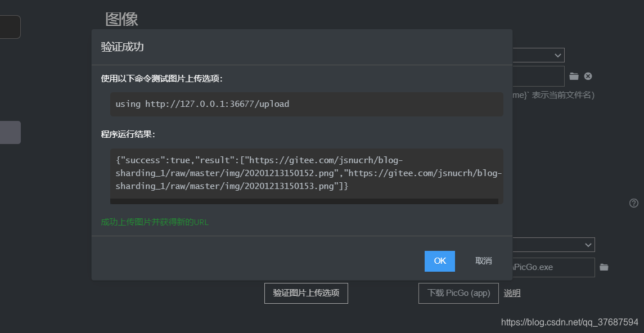644x333 pixels.
Task: Click the 验证成功 dialog title
Action: click(123, 47)
